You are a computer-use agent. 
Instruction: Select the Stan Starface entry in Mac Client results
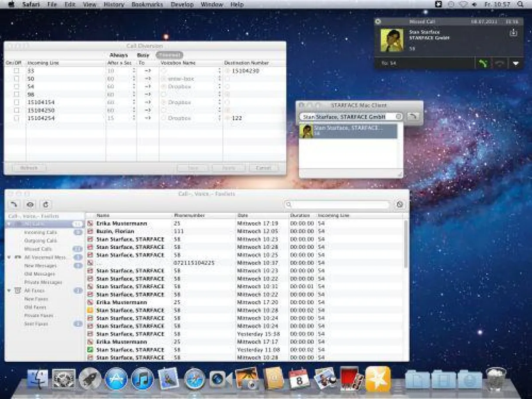point(350,129)
